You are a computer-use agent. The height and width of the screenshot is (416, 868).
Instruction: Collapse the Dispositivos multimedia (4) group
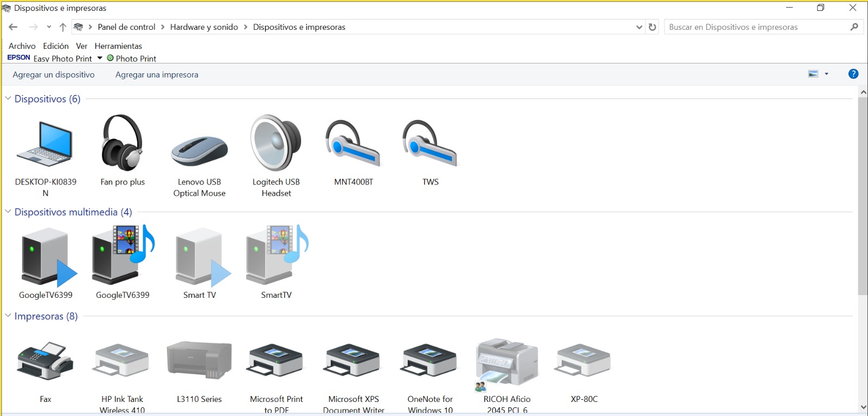pyautogui.click(x=8, y=212)
